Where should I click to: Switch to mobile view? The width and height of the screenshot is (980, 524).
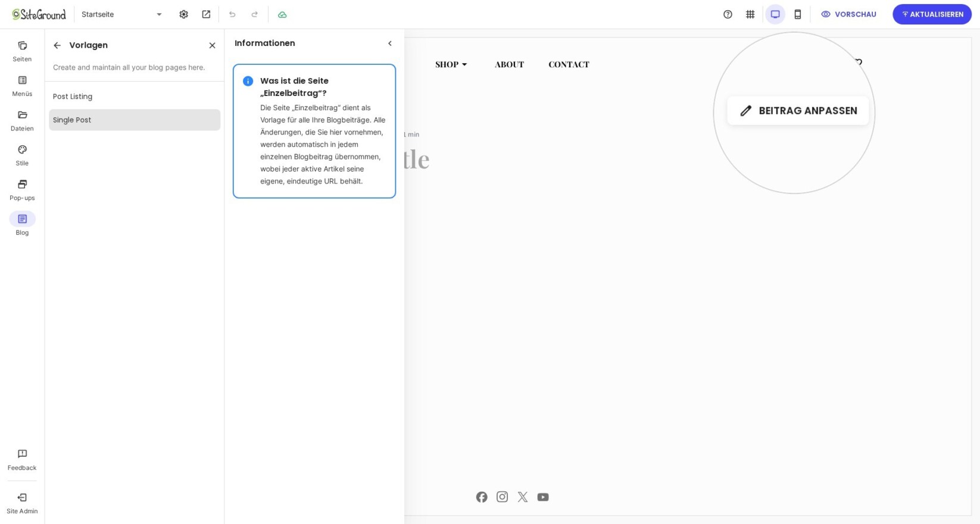pos(798,14)
